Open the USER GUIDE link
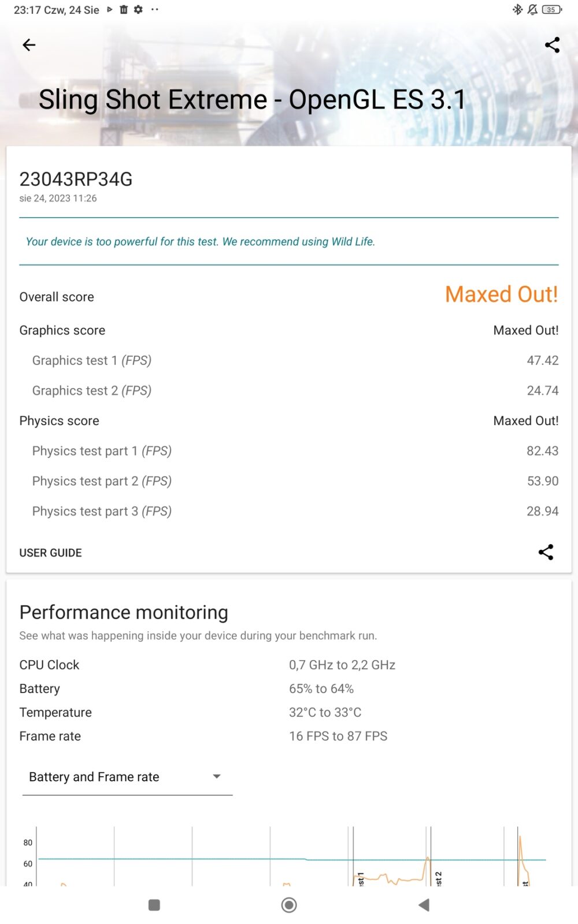This screenshot has width=578, height=924. click(x=51, y=553)
